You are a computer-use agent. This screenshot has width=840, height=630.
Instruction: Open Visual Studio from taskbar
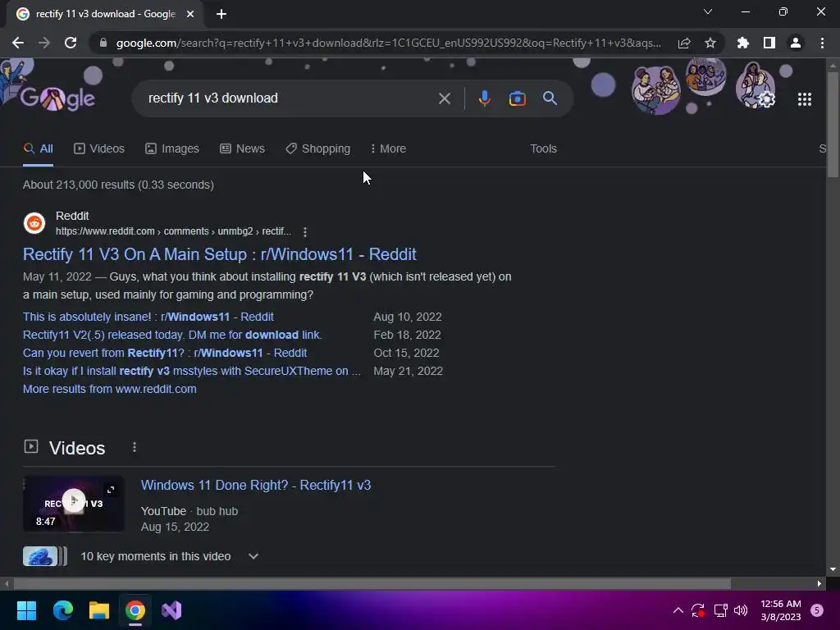171,610
